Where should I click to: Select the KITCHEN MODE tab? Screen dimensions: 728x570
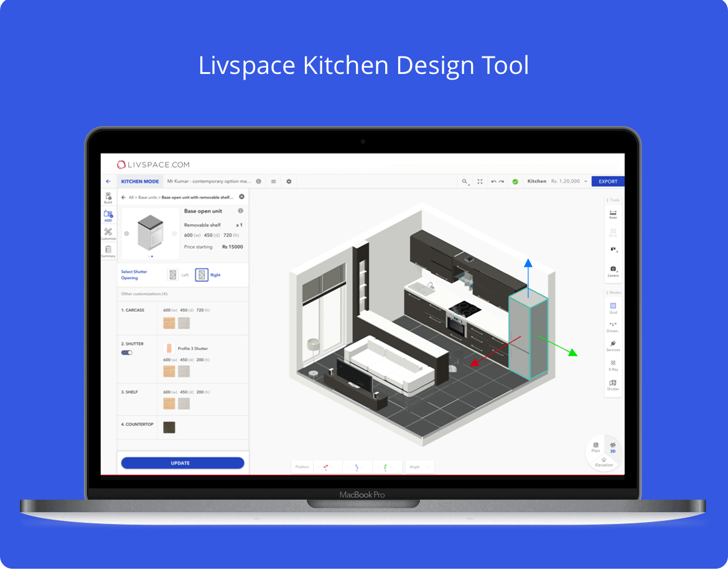[140, 182]
